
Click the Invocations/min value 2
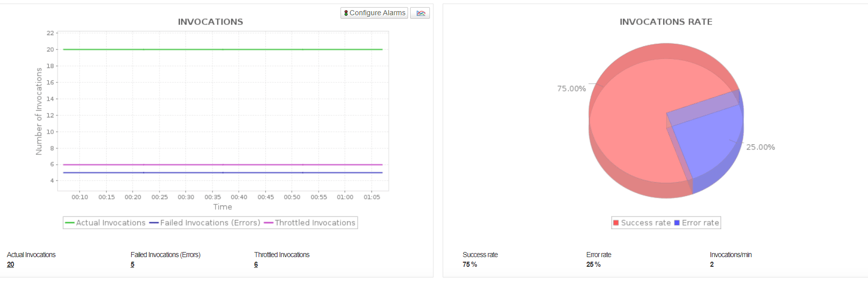click(712, 265)
